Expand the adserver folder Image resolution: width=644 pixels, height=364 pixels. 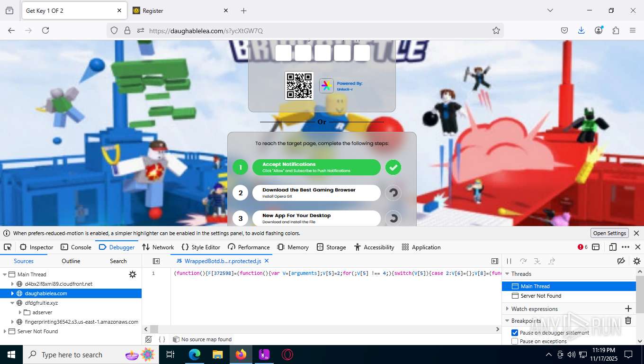tap(20, 312)
